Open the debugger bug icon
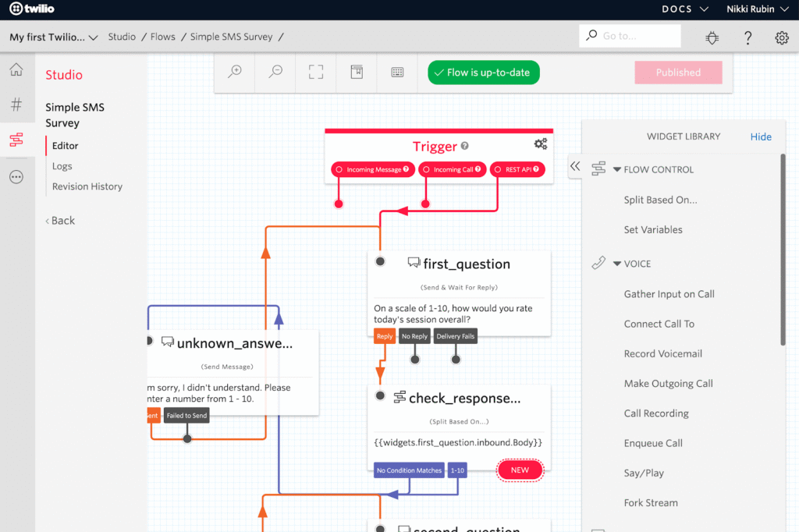Viewport: 799px width, 532px height. click(712, 37)
